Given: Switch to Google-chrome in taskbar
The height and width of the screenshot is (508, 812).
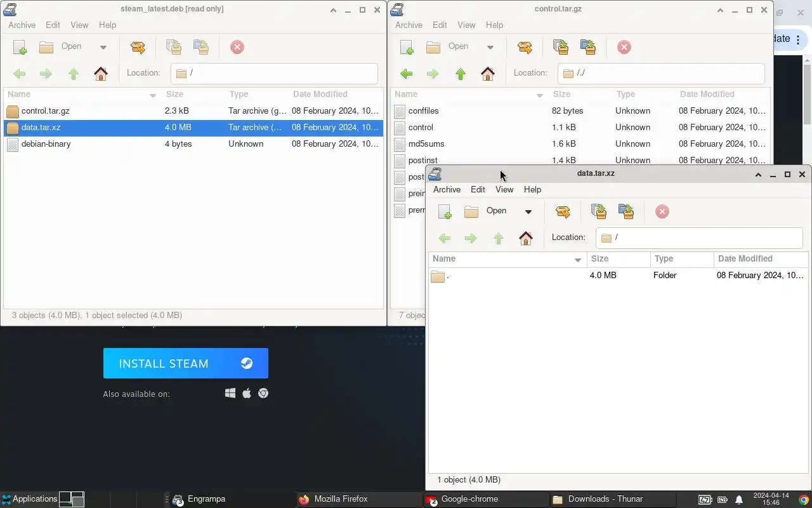Looking at the screenshot, I should [x=486, y=499].
